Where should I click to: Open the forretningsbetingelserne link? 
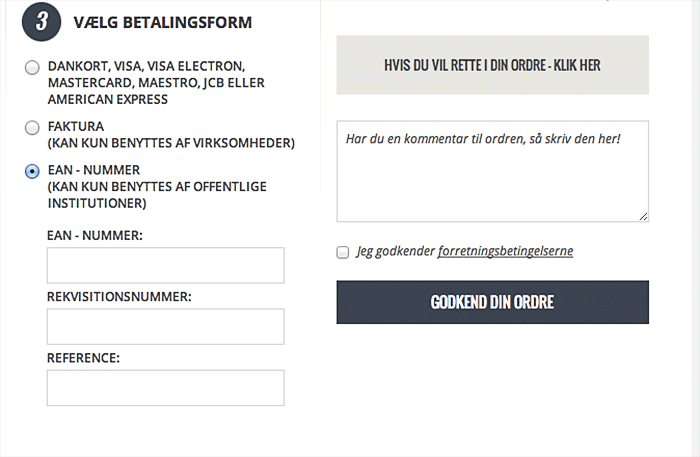click(505, 251)
